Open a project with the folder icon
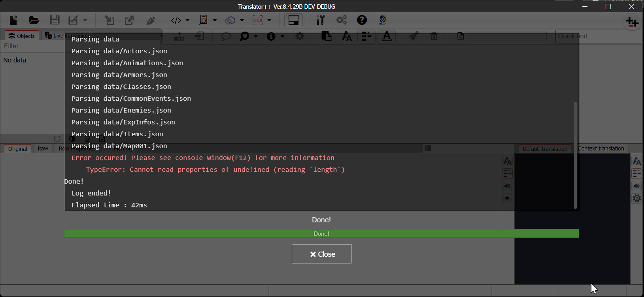The width and height of the screenshot is (644, 297). coord(34,20)
